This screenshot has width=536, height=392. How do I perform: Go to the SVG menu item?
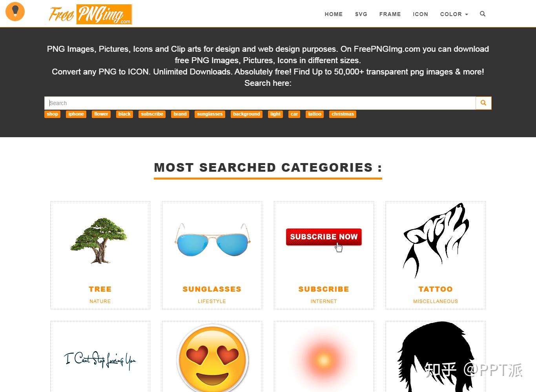click(361, 14)
